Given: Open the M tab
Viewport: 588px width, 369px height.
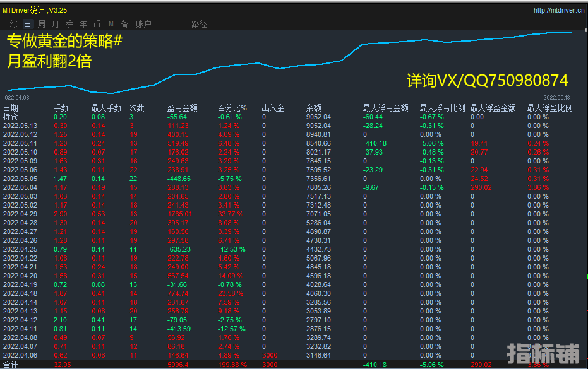Looking at the screenshot, I should coord(111,24).
